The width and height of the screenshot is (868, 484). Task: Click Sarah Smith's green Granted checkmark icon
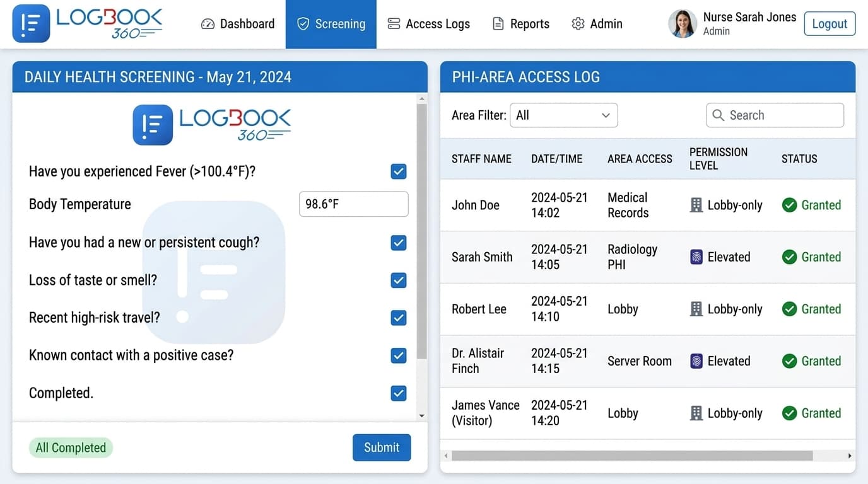point(789,257)
